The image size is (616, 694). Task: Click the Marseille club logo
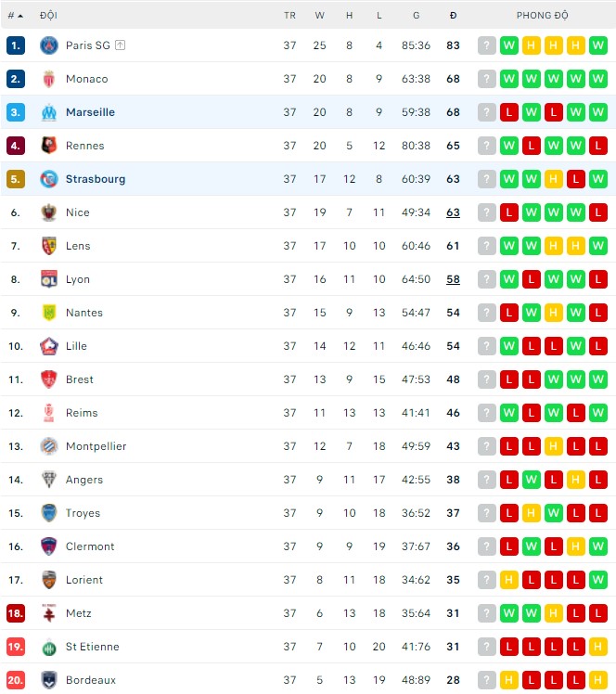point(49,112)
